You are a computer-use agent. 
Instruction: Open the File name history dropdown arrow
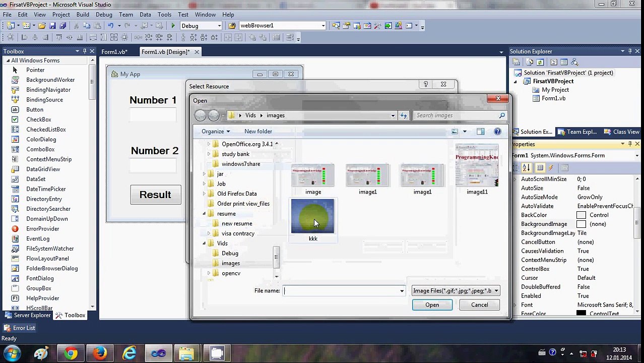pyautogui.click(x=402, y=291)
